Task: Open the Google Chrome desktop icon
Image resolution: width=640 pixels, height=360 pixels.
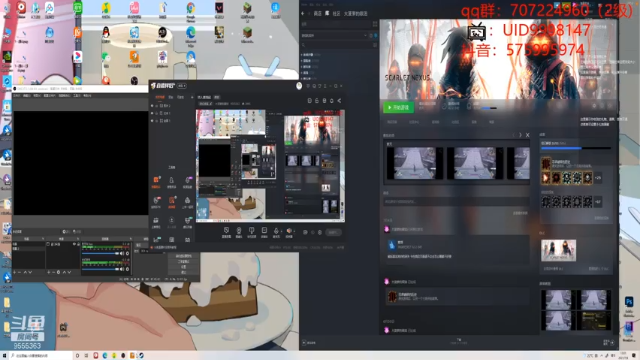Action: tap(191, 8)
